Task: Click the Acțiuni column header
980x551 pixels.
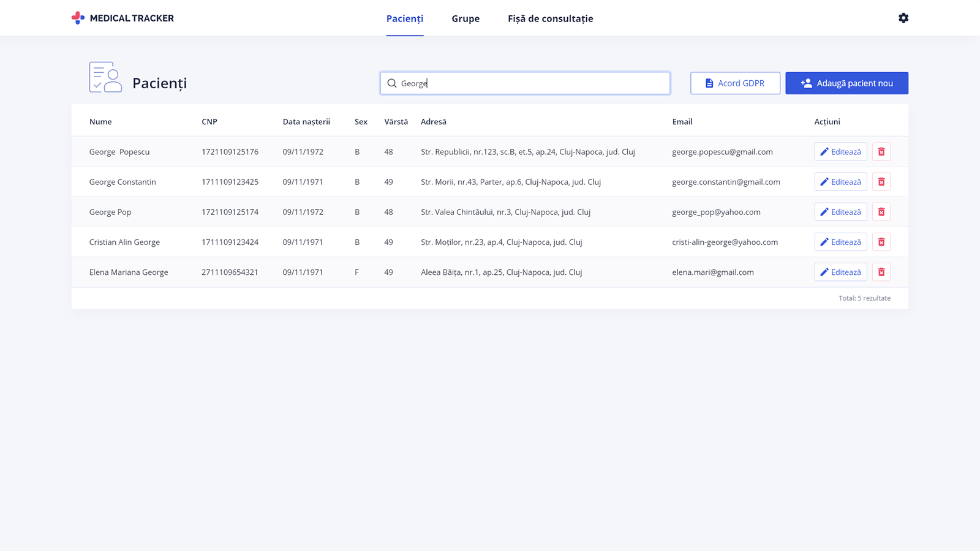Action: [x=827, y=122]
